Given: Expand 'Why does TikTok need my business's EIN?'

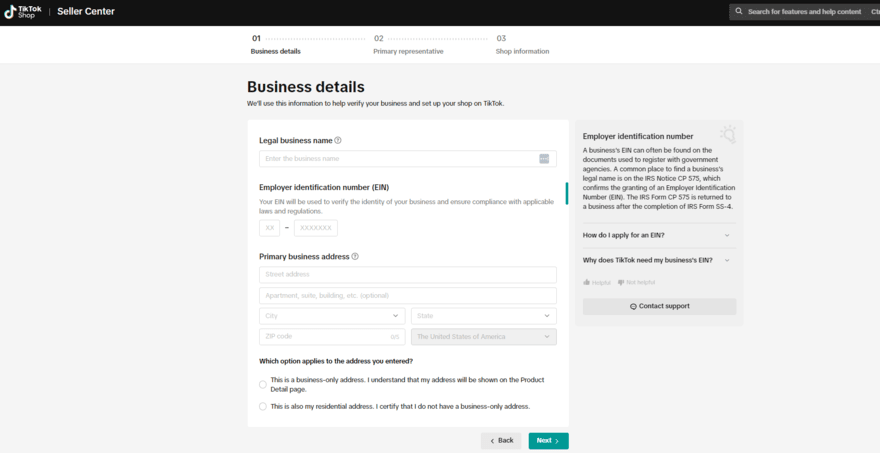Looking at the screenshot, I should click(x=659, y=260).
